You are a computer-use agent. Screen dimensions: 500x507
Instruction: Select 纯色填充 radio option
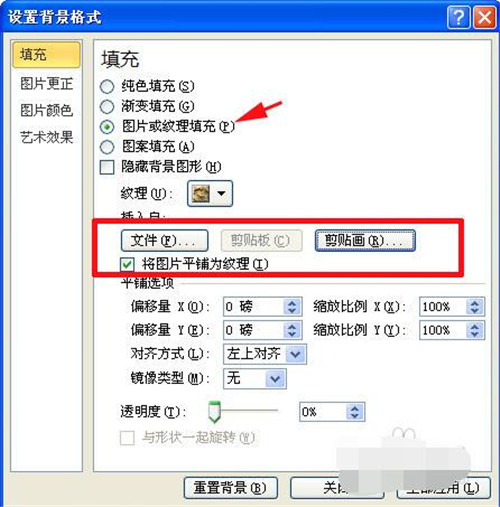(x=107, y=87)
